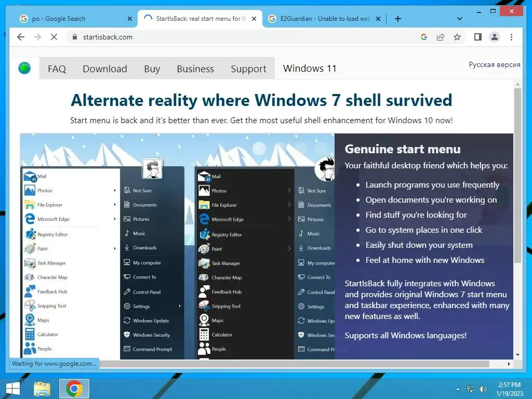The width and height of the screenshot is (532, 399).
Task: Open Chrome's three-dot menu
Action: point(511,37)
